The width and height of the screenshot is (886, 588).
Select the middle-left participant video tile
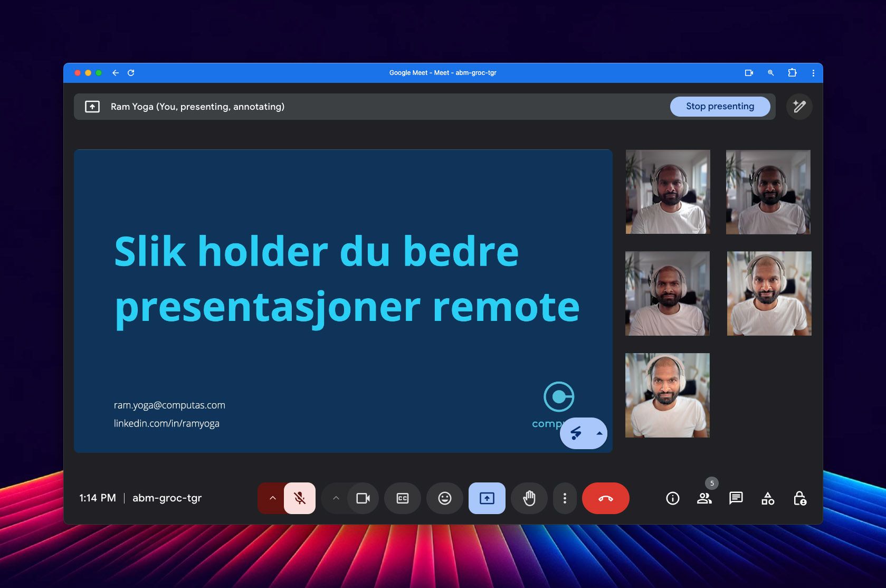tap(668, 293)
